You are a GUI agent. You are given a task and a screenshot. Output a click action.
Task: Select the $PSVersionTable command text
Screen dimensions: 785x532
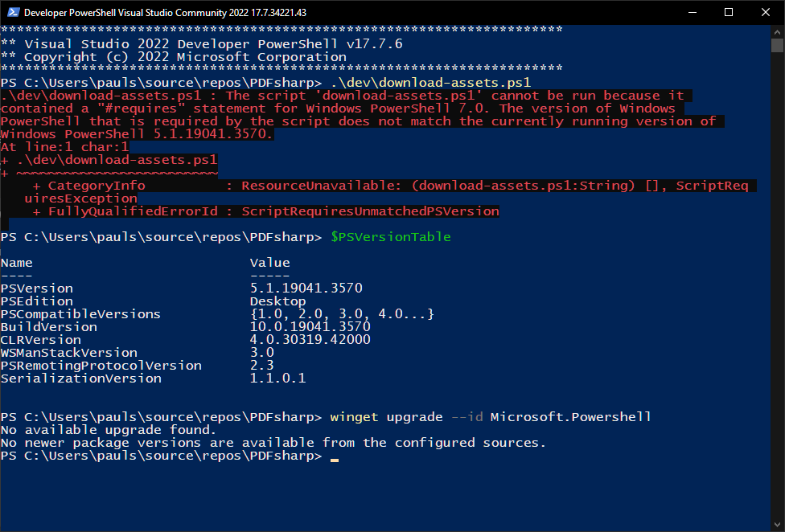tap(390, 236)
